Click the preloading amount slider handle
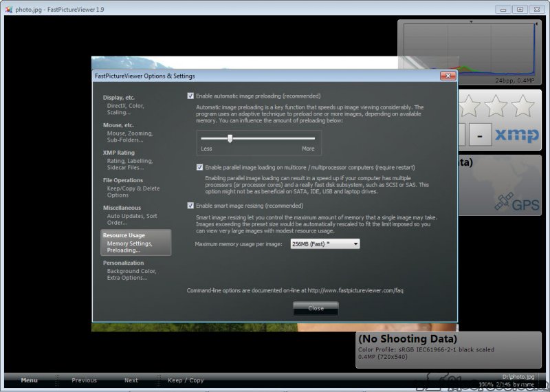 coord(230,139)
